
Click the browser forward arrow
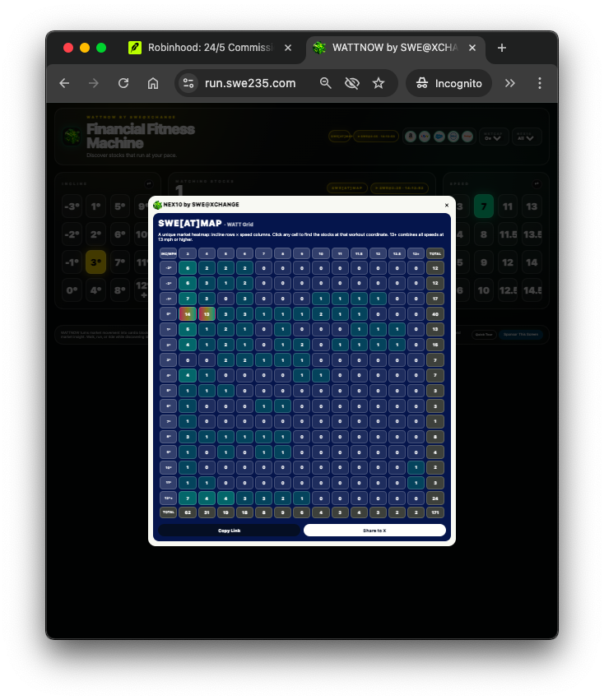[x=94, y=83]
